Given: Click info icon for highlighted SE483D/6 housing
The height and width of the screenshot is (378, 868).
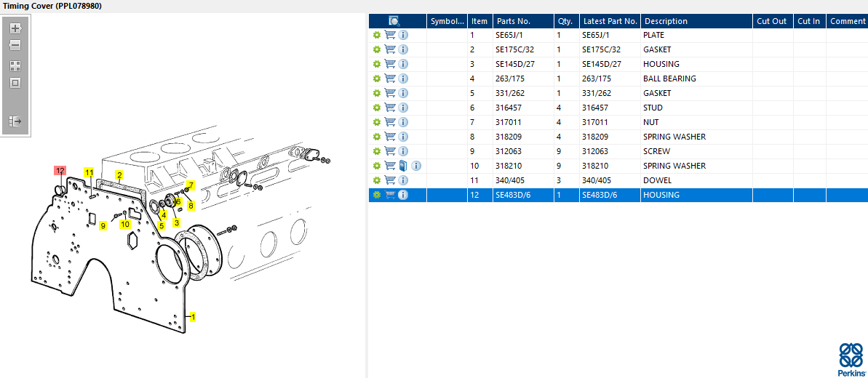Looking at the screenshot, I should (403, 195).
